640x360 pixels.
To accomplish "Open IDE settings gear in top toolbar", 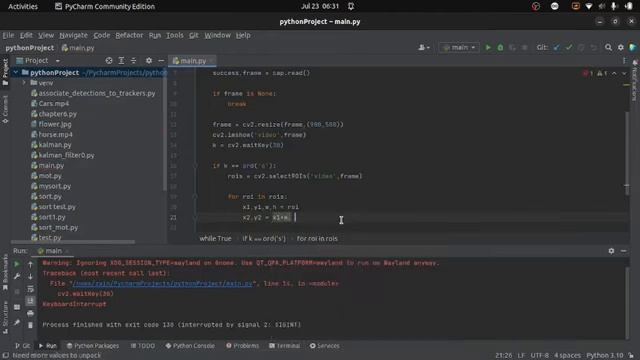I will point(620,48).
